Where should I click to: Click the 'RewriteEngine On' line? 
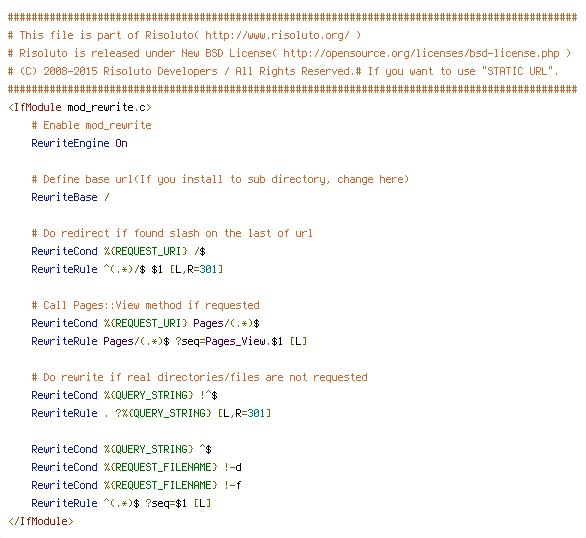[79, 143]
